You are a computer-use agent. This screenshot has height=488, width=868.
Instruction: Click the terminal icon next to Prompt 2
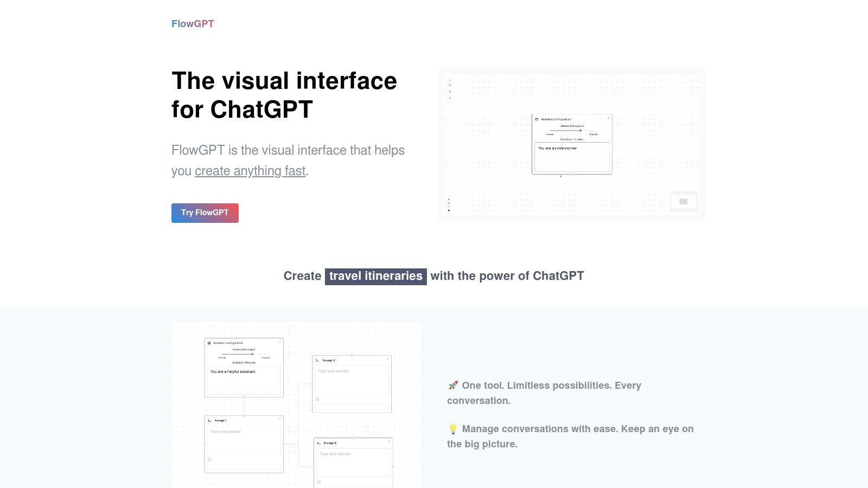pos(317,360)
